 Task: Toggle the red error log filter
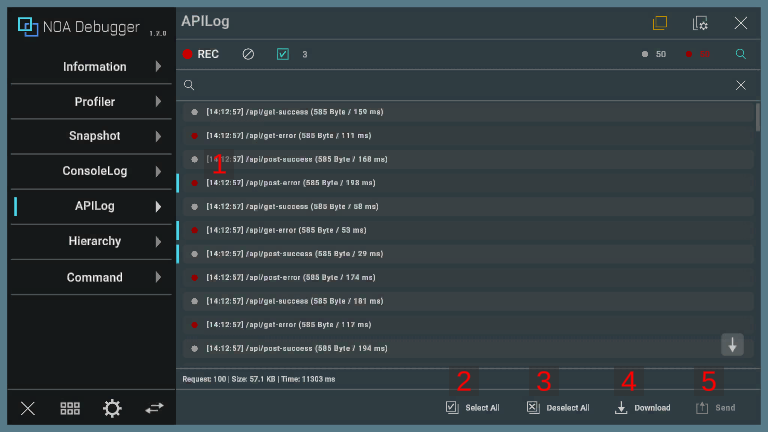(x=698, y=54)
